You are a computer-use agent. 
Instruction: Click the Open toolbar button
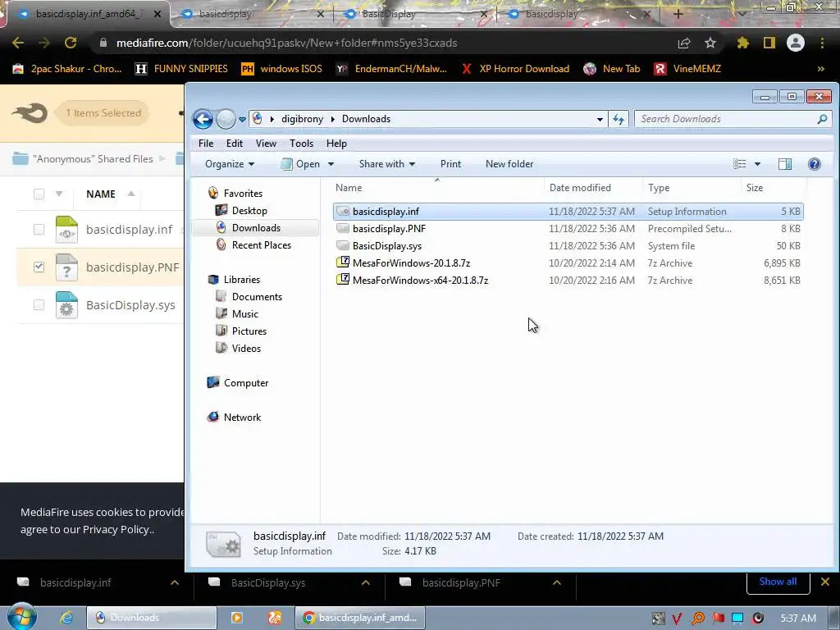tap(300, 164)
